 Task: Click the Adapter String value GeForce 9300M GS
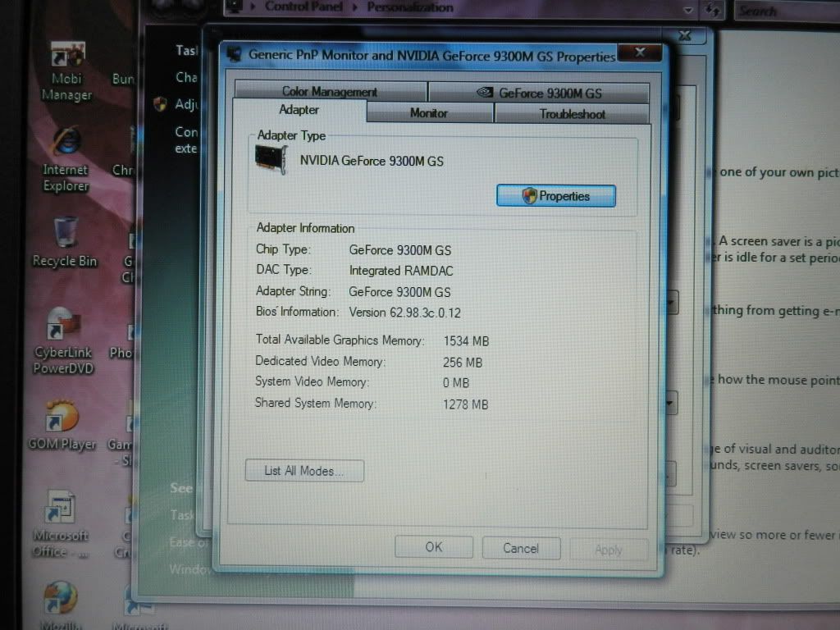[x=399, y=292]
